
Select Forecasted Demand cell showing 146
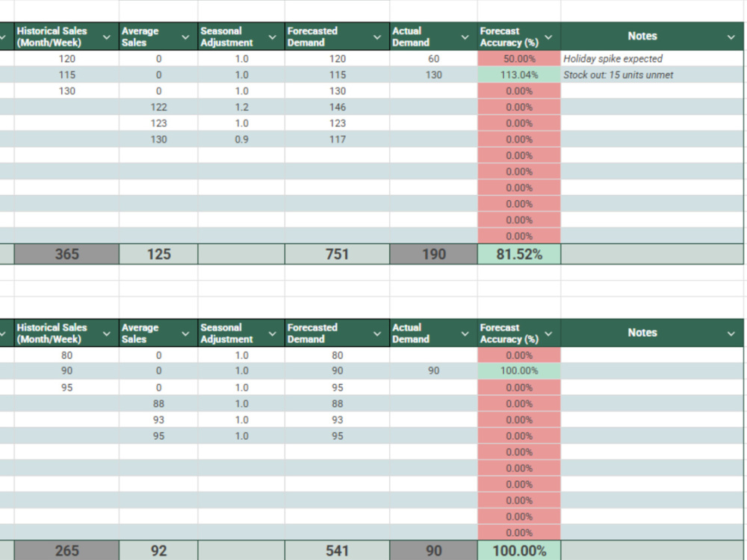coord(338,107)
